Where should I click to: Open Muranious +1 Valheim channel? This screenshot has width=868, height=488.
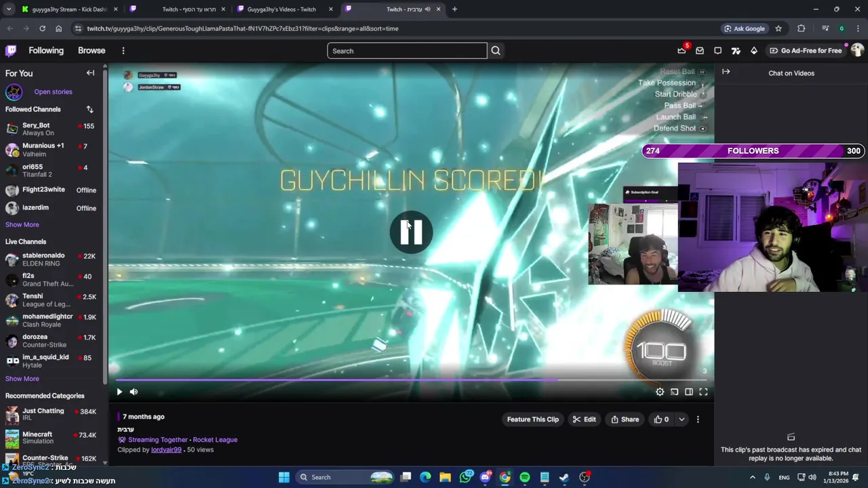[x=50, y=150]
